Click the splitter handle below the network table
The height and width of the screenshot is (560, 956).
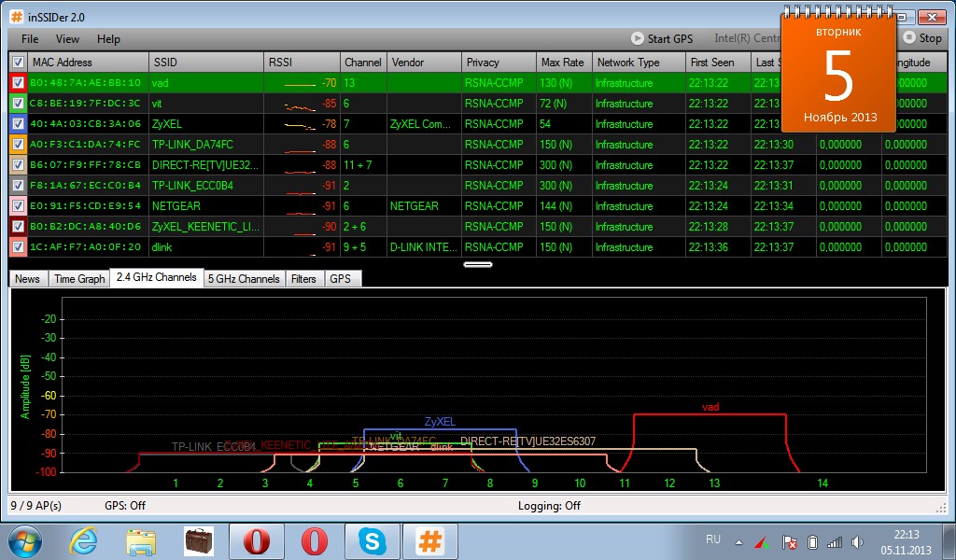coord(478,264)
